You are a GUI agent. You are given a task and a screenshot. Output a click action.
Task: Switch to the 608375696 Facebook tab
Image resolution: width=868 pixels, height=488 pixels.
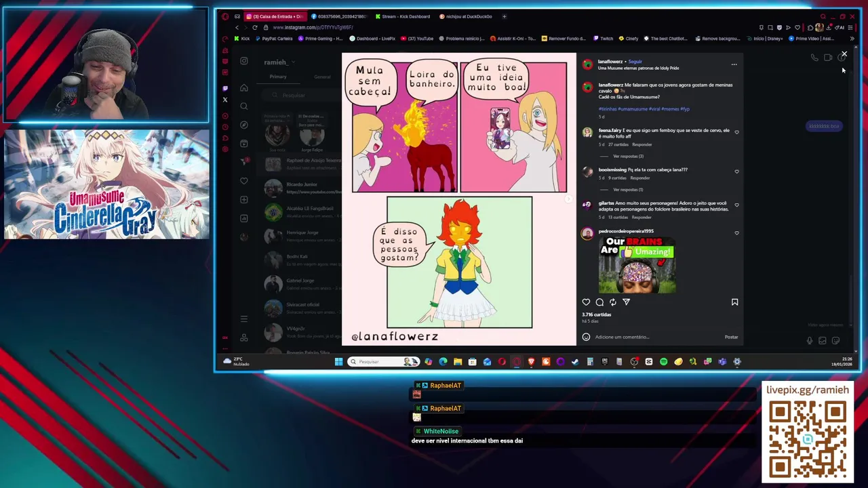click(339, 16)
